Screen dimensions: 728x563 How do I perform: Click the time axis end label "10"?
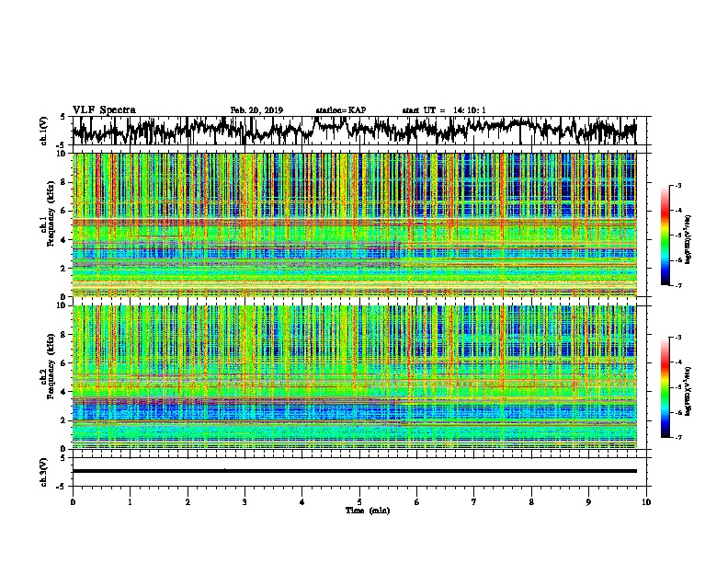pos(646,502)
